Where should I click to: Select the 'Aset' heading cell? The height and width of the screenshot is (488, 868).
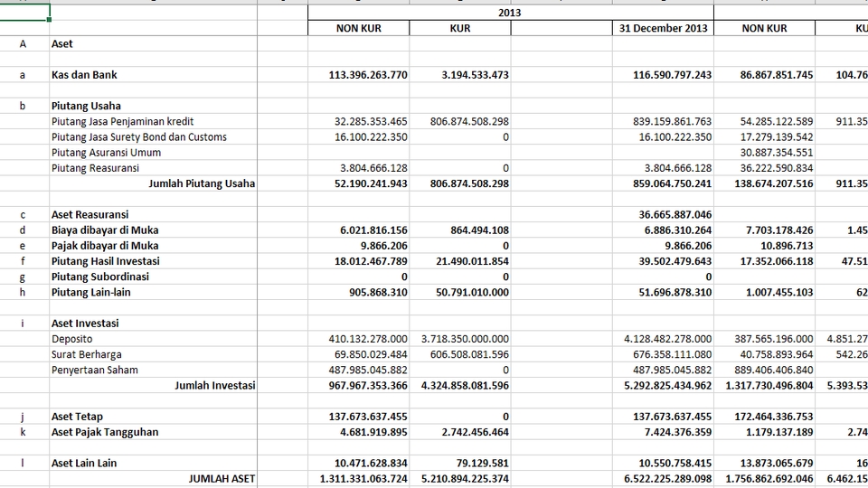pos(154,43)
